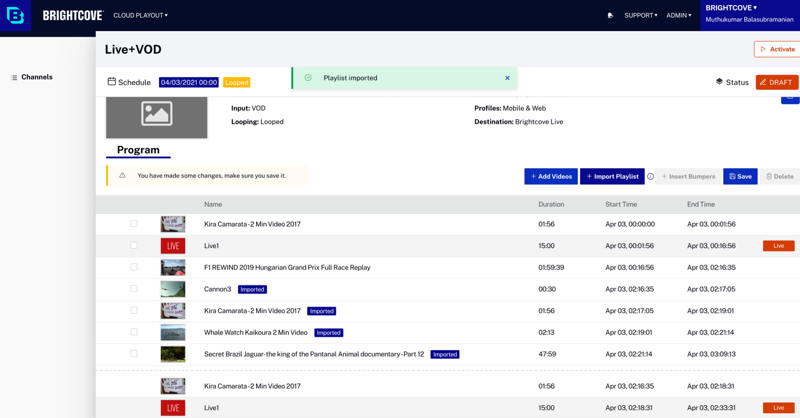This screenshot has width=800, height=418.
Task: Click the Activate button
Action: 776,49
